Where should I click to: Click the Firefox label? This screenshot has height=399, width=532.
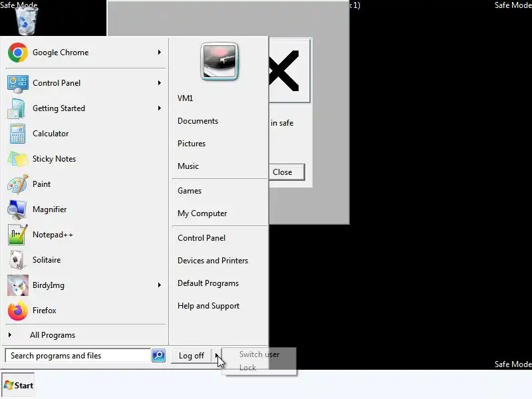[45, 311]
